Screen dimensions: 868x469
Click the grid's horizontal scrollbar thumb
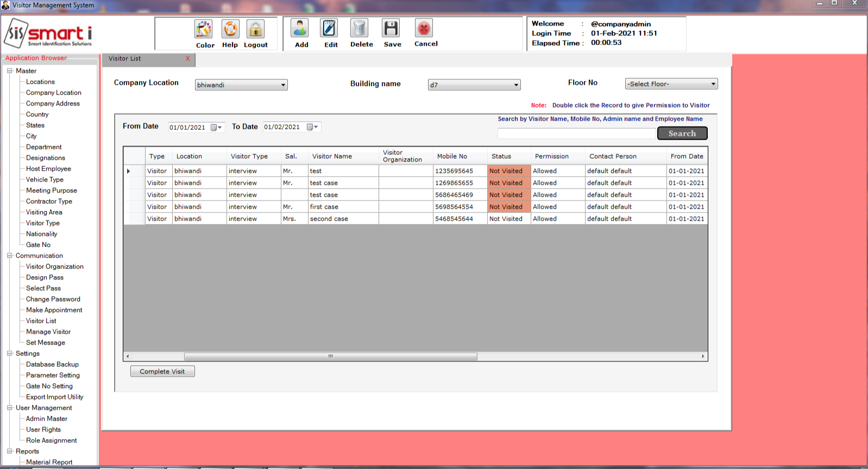[x=330, y=357]
